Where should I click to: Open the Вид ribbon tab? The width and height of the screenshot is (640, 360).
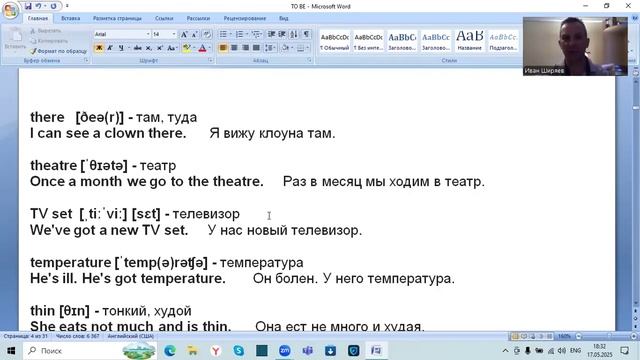point(284,18)
